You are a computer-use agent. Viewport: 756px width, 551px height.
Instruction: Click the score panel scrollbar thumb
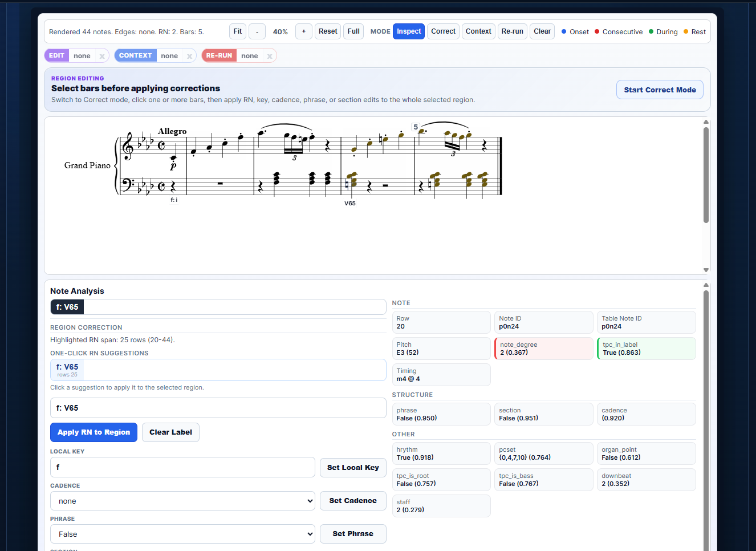click(x=706, y=175)
